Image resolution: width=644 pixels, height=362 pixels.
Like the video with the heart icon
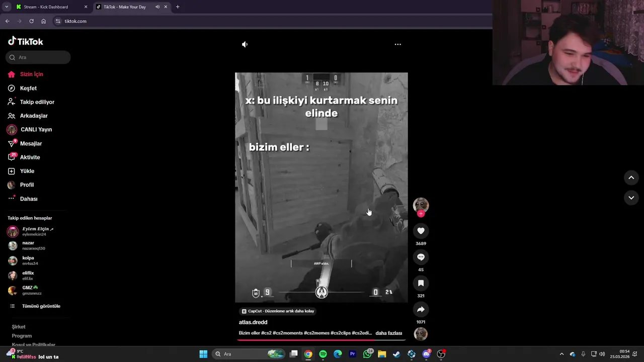[x=421, y=231]
